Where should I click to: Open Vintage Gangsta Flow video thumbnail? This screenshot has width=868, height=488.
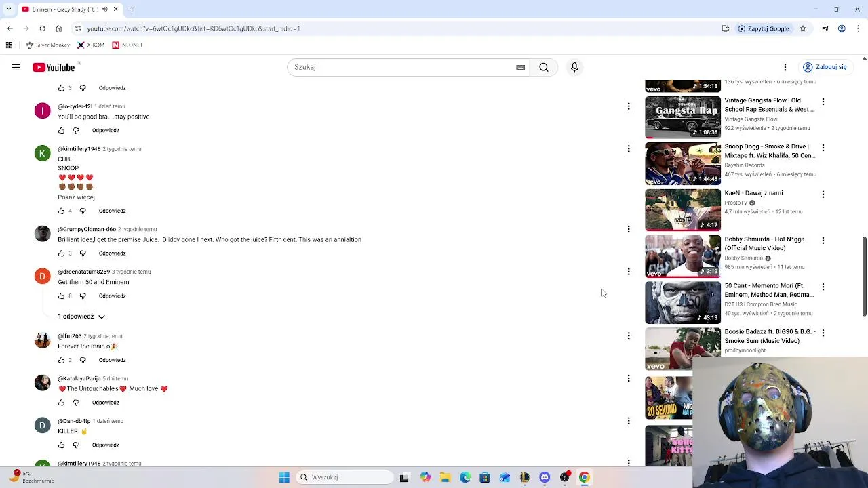(683, 117)
